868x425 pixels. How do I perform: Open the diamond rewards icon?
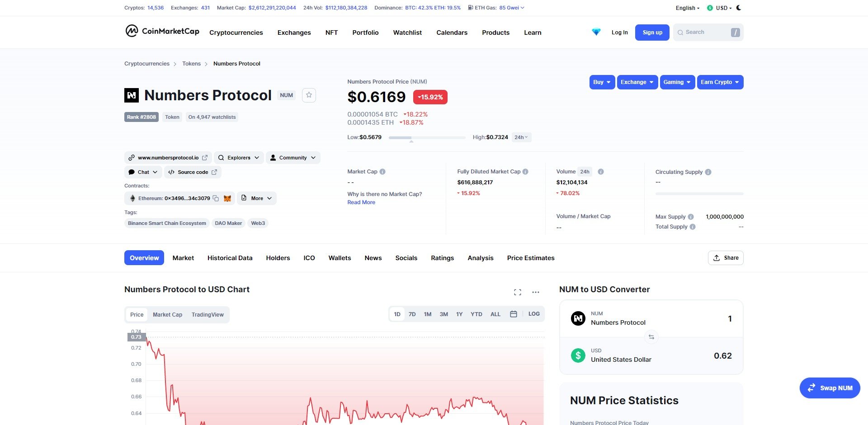pyautogui.click(x=596, y=32)
